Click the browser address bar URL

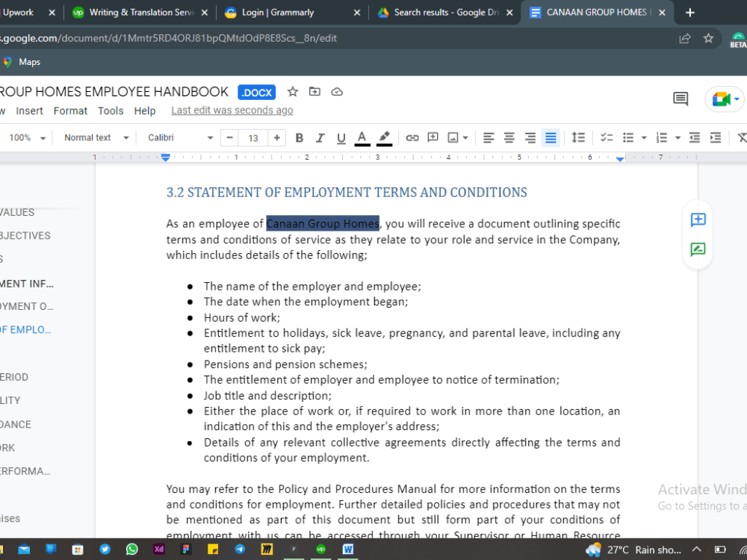click(169, 39)
